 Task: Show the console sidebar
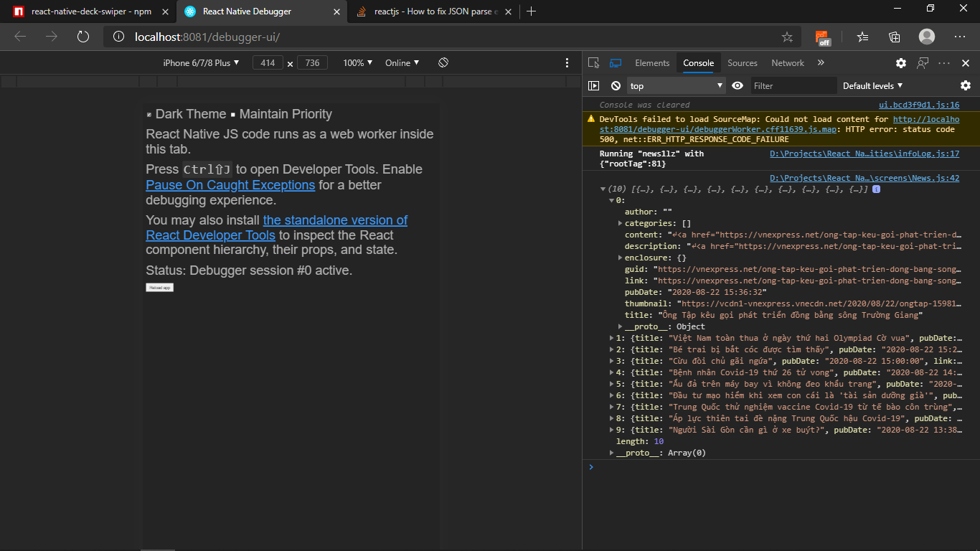click(x=593, y=85)
